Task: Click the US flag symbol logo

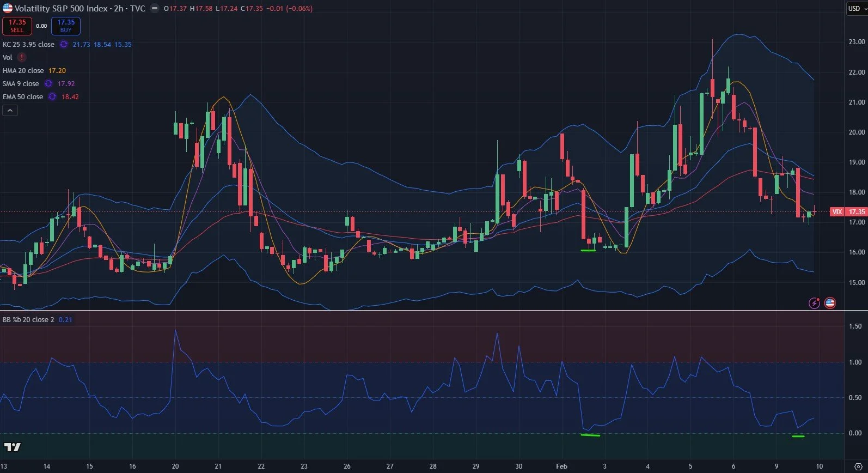Action: coord(7,8)
